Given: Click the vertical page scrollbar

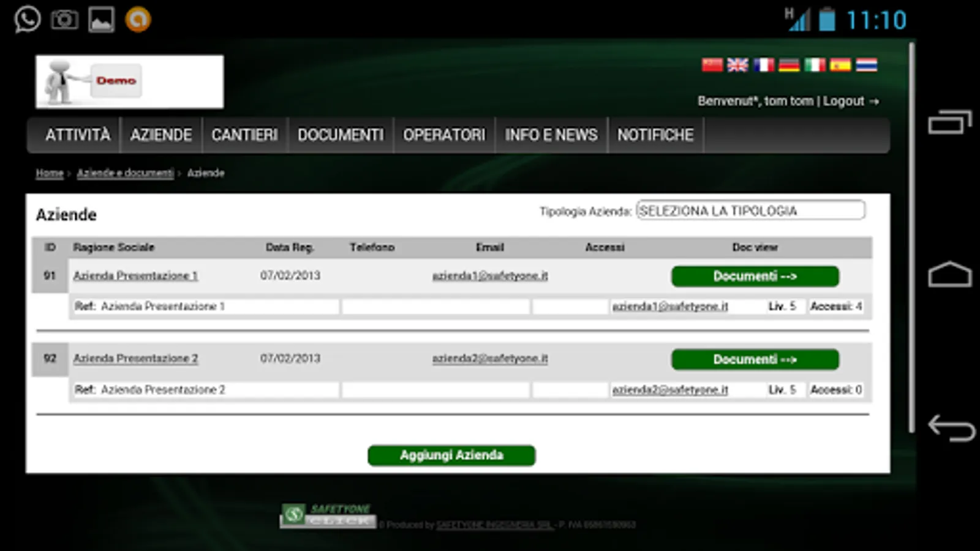Looking at the screenshot, I should [x=912, y=238].
